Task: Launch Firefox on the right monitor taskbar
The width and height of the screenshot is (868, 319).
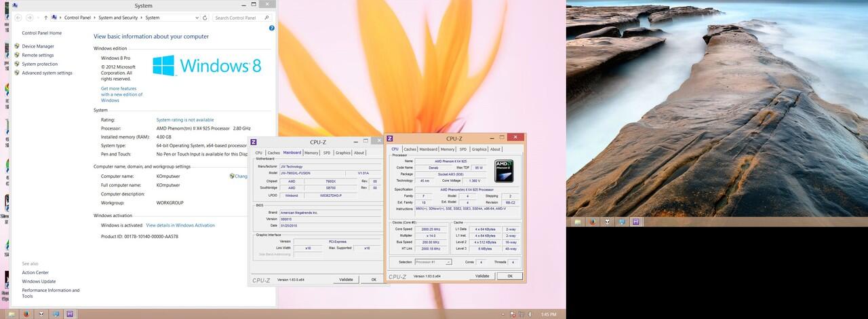Action: pyautogui.click(x=592, y=221)
